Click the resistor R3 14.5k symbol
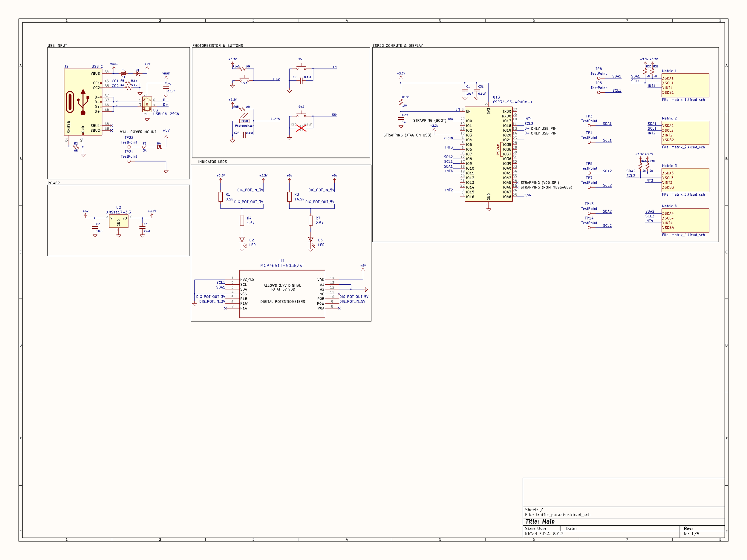This screenshot has width=747, height=560. 290,197
